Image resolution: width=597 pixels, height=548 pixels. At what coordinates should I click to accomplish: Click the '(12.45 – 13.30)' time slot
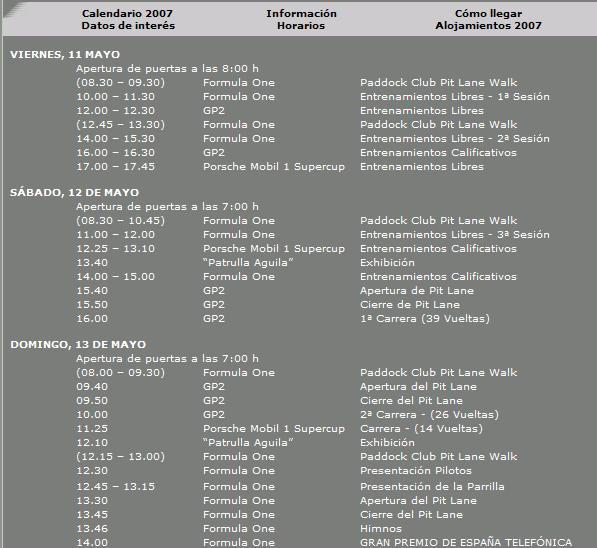tap(120, 125)
